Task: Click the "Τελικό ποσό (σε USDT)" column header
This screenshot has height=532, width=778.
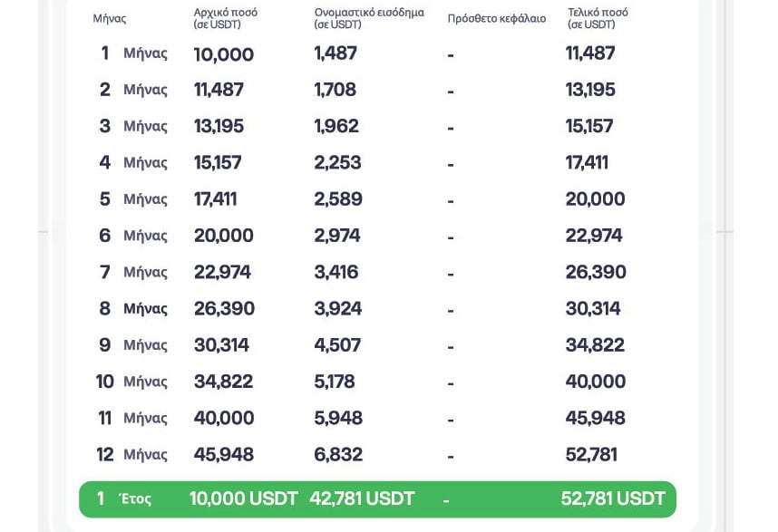Action: pos(598,18)
